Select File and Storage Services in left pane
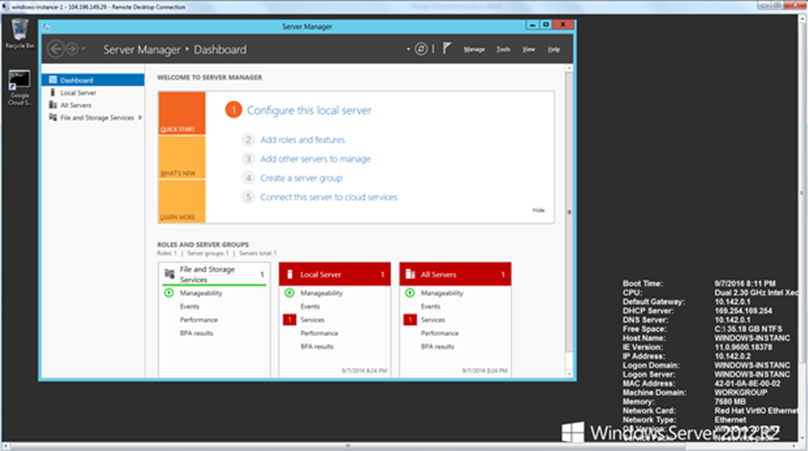Screen dimensions: 808x451 click(x=93, y=118)
